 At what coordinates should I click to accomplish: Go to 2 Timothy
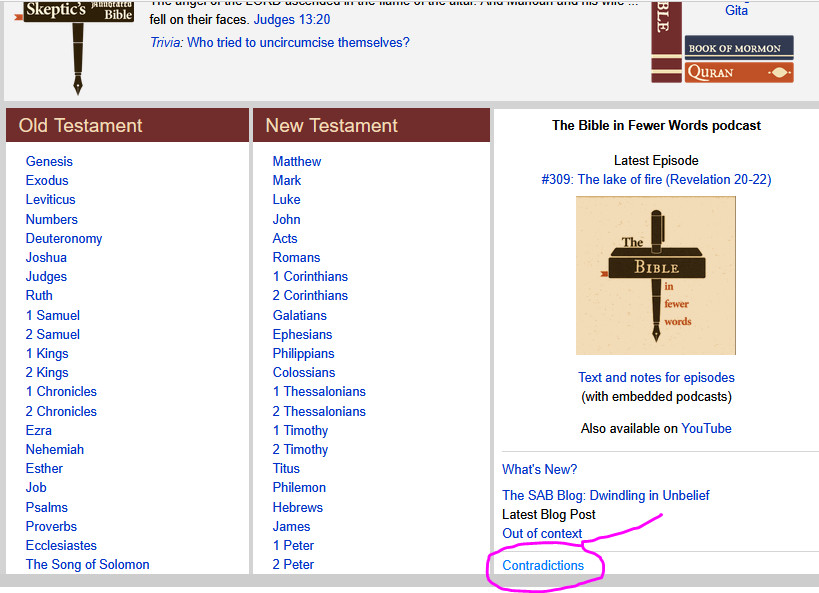[300, 449]
